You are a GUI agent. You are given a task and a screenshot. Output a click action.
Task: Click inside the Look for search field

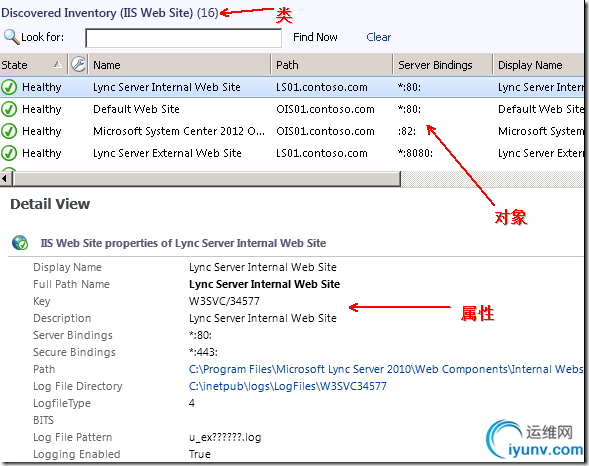point(183,38)
